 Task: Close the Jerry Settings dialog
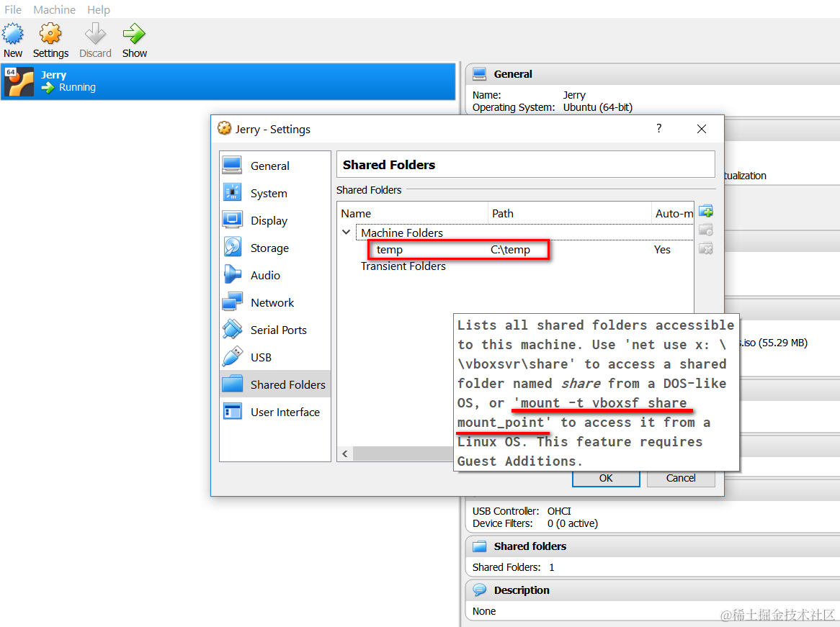[x=701, y=129]
